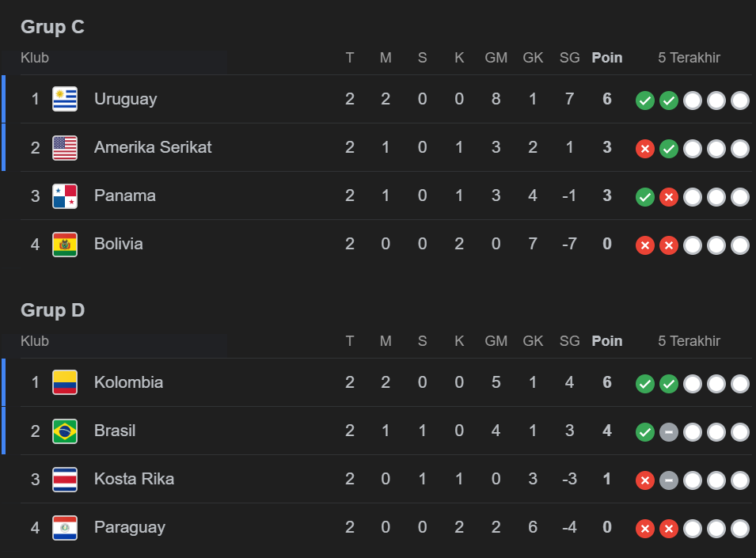Viewport: 756px width, 558px height.
Task: Click the Paraguay flag icon
Action: (x=65, y=527)
